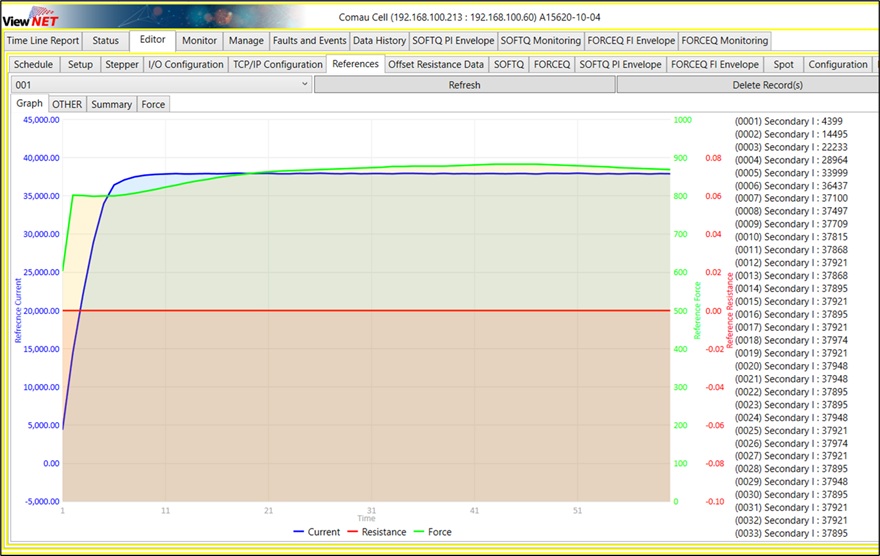Select the Faults and Events tab
Image resolution: width=880 pixels, height=556 pixels.
point(309,41)
